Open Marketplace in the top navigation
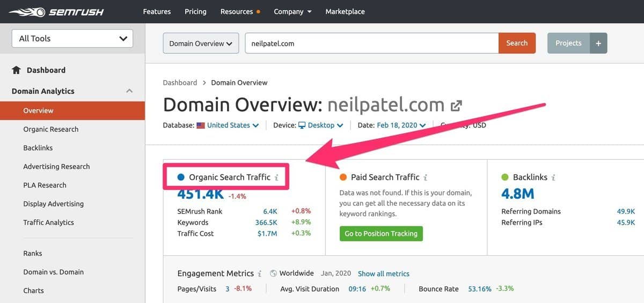 pyautogui.click(x=345, y=11)
